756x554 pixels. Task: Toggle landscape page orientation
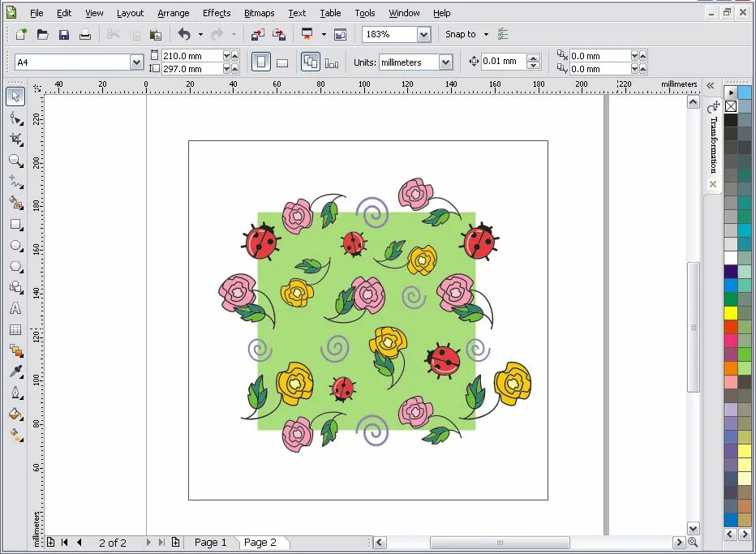click(x=282, y=62)
